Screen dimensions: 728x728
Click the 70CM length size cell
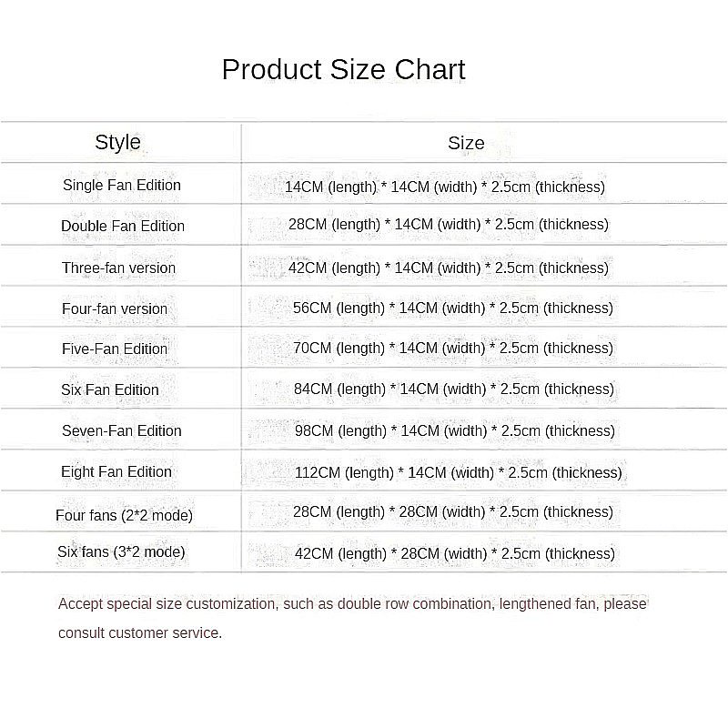453,348
